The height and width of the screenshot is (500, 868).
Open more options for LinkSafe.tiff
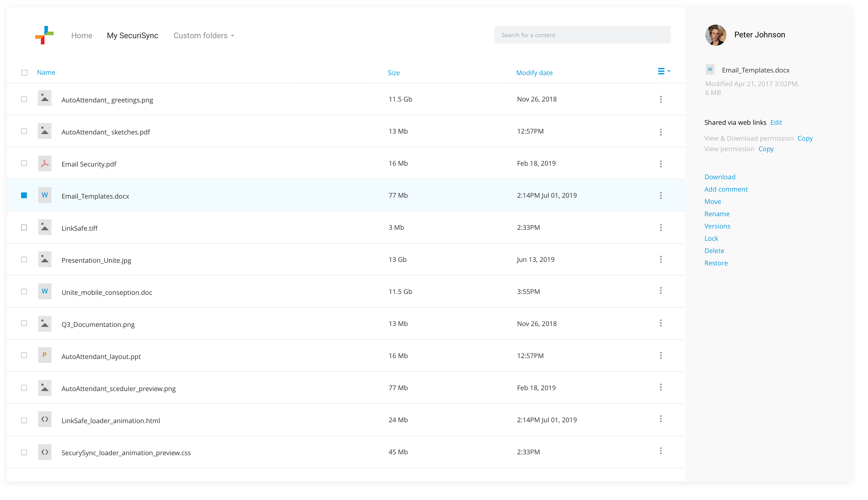[660, 227]
